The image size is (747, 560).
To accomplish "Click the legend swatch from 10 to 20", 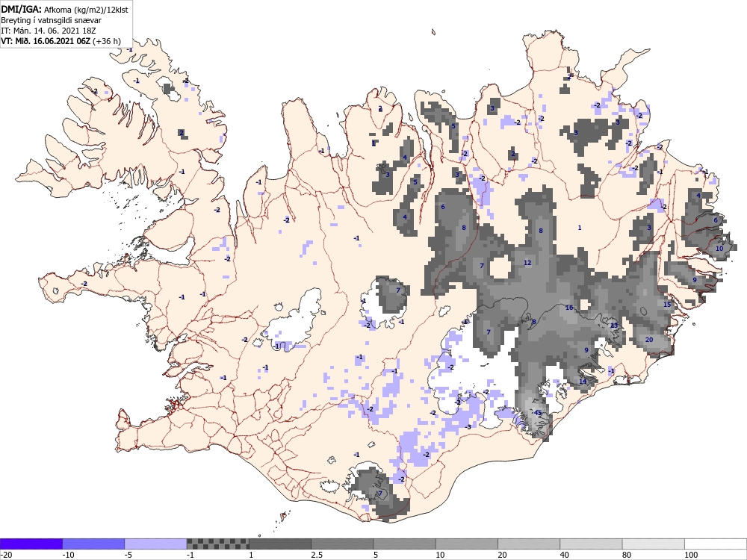I will (466, 544).
